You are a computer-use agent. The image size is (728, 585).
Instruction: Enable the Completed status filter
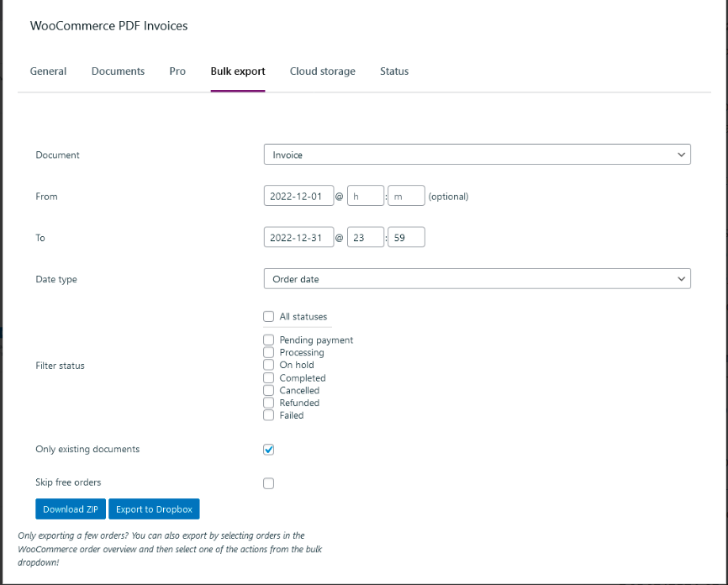(268, 377)
